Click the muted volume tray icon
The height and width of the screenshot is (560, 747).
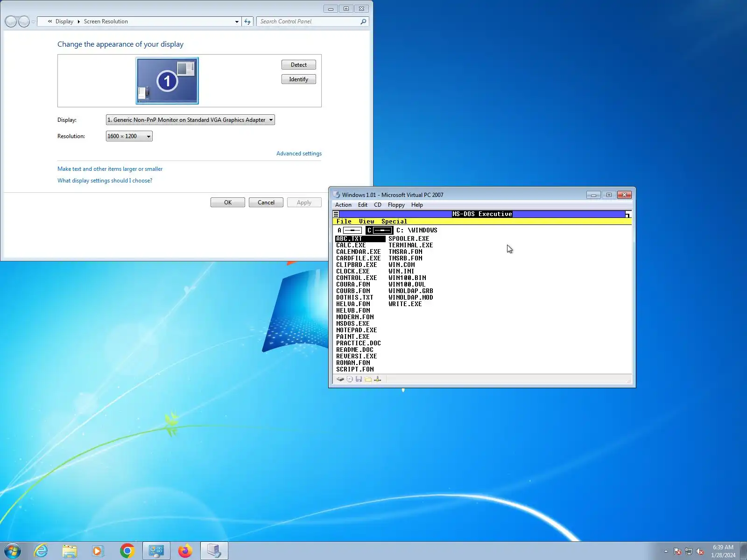[x=700, y=552]
